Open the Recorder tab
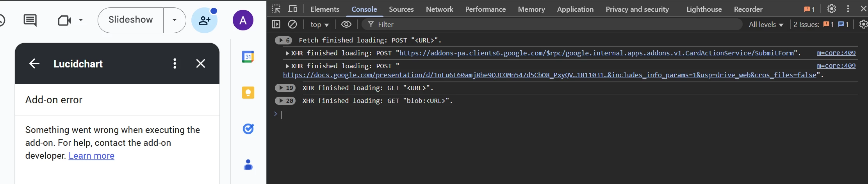 748,9
